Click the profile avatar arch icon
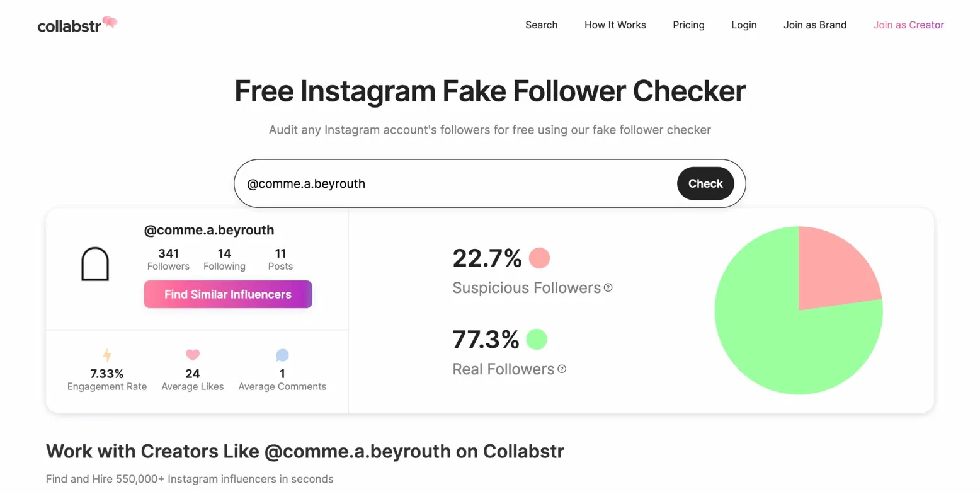Screen dimensions: 980x494 point(95,264)
